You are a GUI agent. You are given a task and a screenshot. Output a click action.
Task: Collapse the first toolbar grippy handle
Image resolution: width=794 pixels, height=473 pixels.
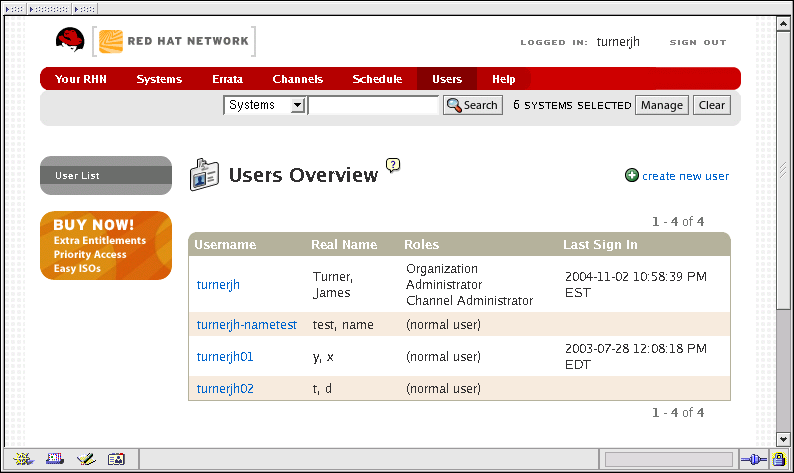(x=14, y=9)
